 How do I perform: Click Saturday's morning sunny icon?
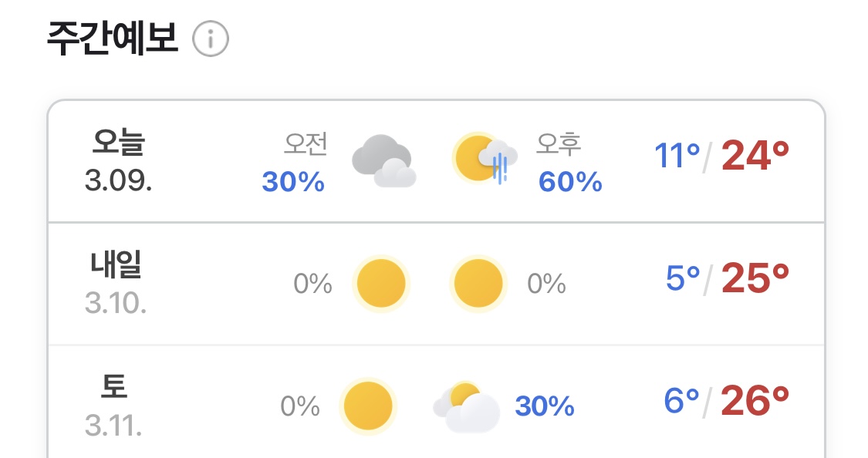tap(368, 405)
